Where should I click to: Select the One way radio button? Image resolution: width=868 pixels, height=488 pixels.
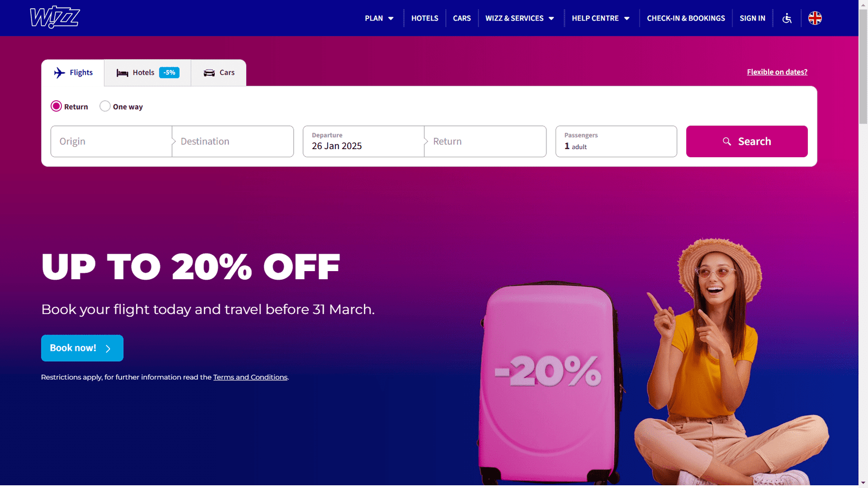point(105,106)
